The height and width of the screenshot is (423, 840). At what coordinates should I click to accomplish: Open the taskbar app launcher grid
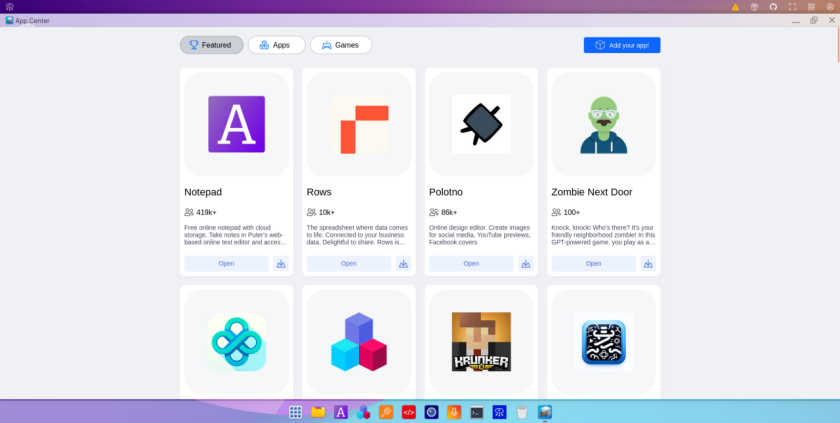295,412
